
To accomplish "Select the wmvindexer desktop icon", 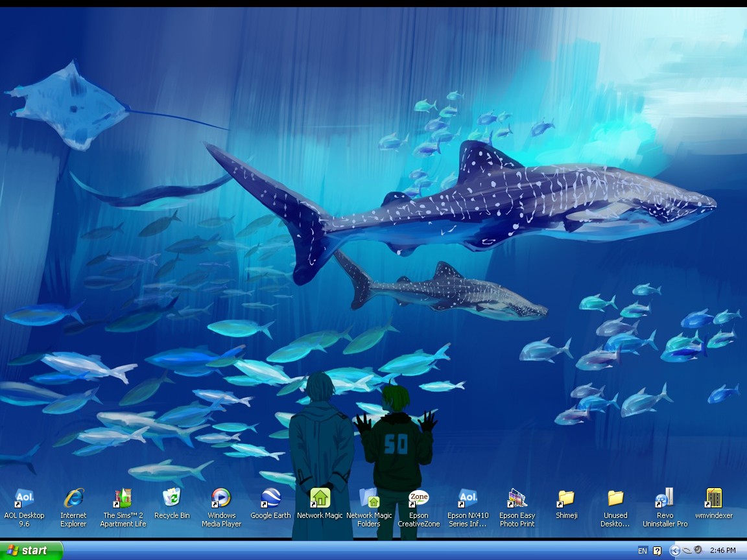I will click(714, 504).
